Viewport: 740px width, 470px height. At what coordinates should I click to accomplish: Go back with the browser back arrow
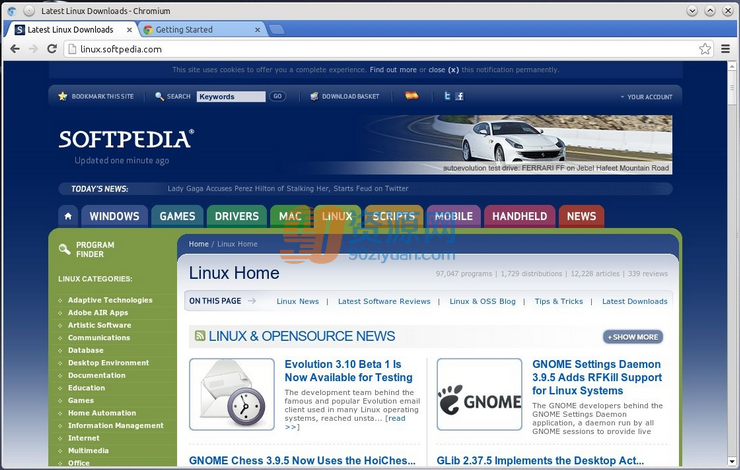(x=15, y=49)
